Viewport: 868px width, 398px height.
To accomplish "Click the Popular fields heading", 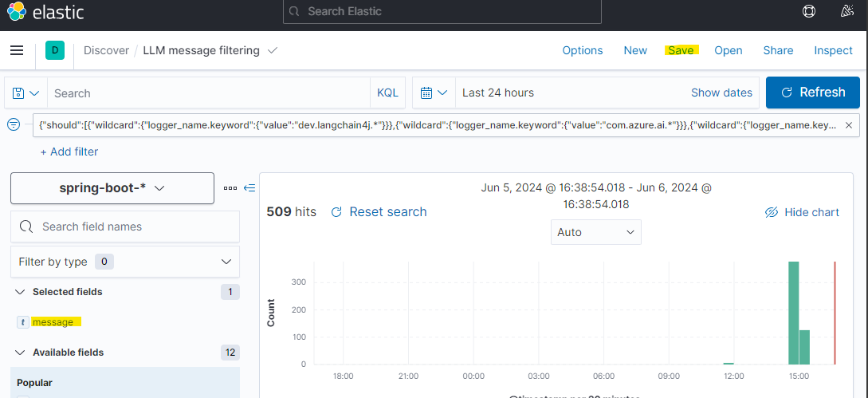I will tap(34, 383).
